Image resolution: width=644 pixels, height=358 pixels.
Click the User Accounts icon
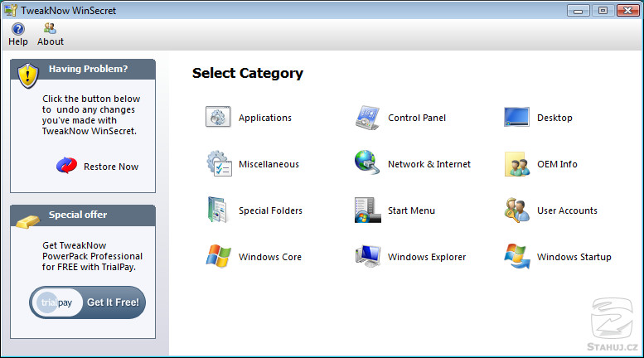[516, 210]
